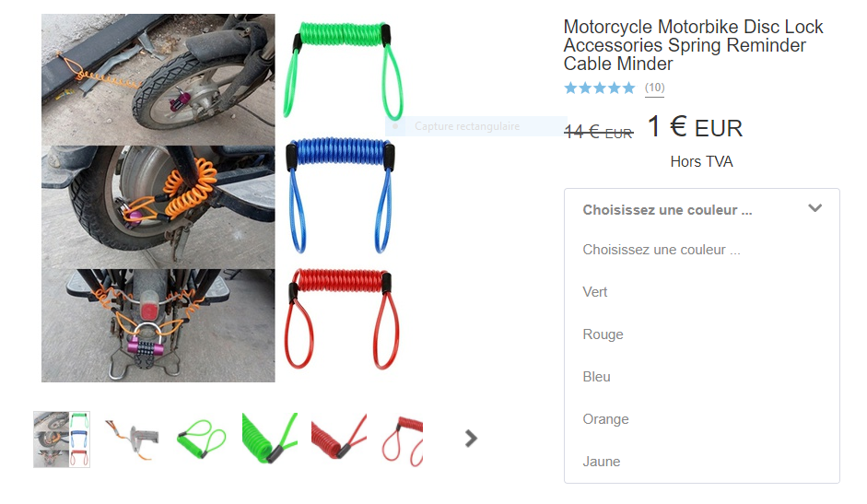Click the 'Choisissez une couleur ...' dropdown header

(x=702, y=210)
